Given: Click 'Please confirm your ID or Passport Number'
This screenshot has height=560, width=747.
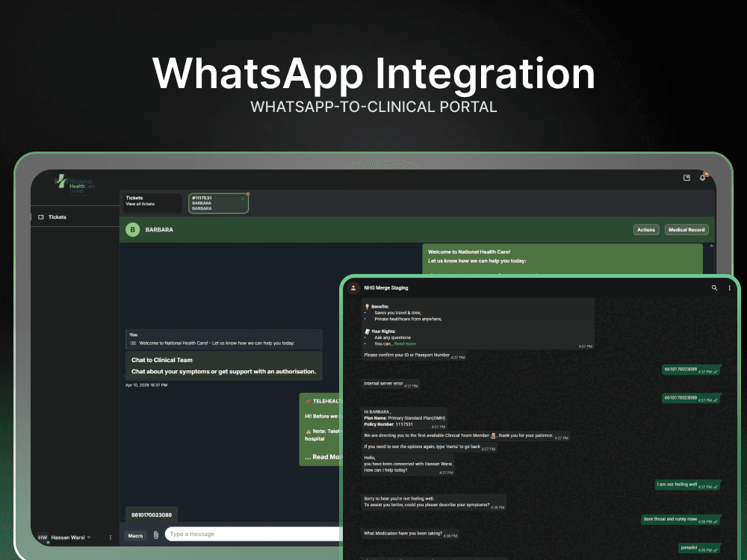Looking at the screenshot, I should tap(414, 355).
